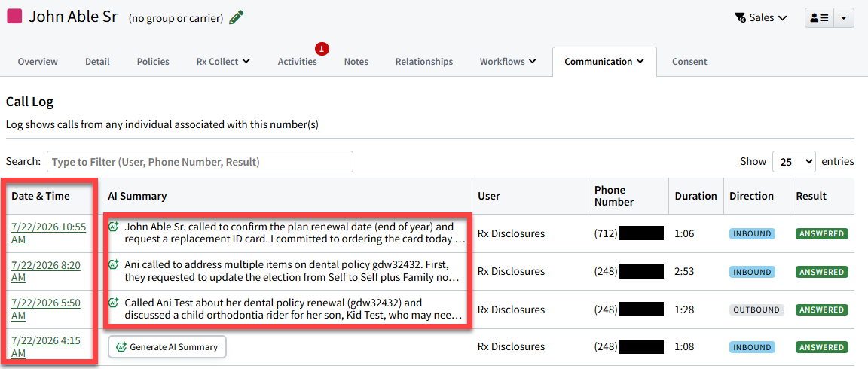Click the 1:28 duration value

click(684, 310)
